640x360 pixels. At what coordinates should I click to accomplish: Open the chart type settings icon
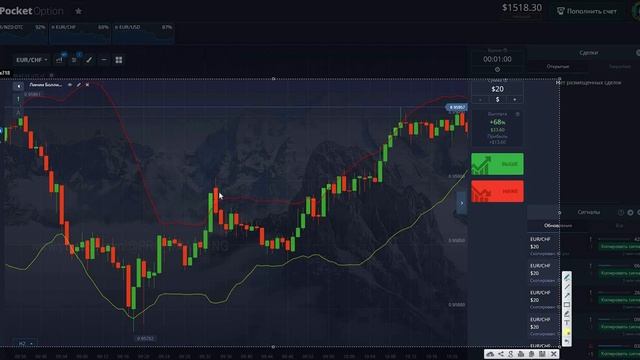(x=60, y=60)
